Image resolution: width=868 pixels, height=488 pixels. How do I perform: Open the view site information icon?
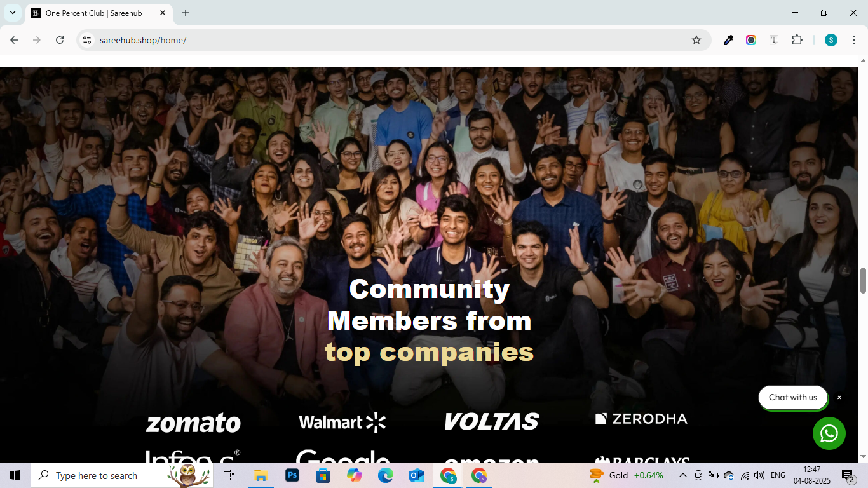pyautogui.click(x=87, y=40)
